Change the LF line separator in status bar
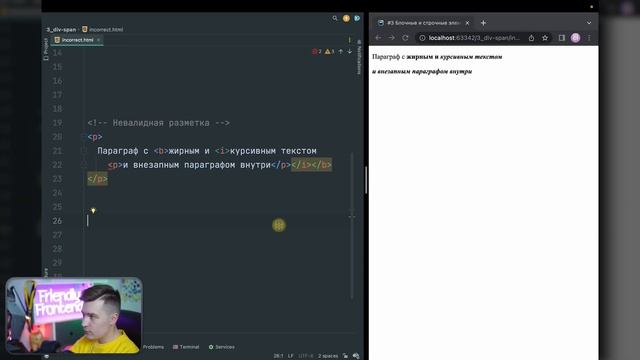The width and height of the screenshot is (640, 360). [291, 356]
